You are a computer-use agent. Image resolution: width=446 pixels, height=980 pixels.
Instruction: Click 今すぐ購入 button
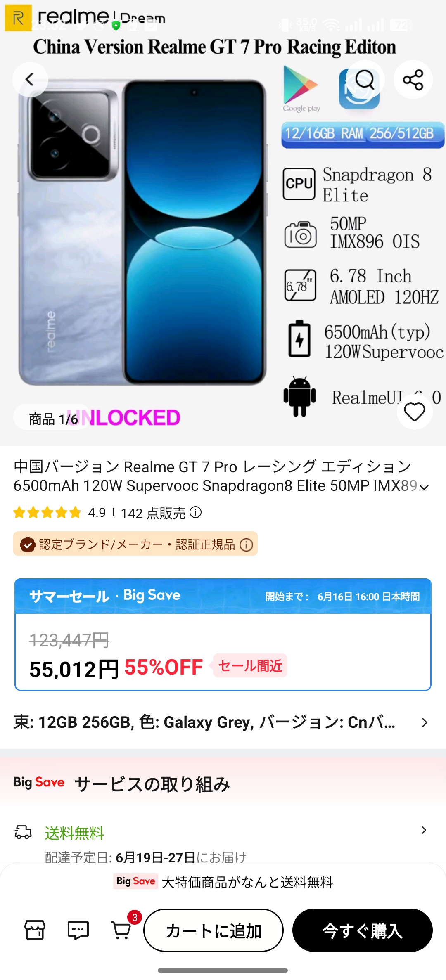(363, 930)
